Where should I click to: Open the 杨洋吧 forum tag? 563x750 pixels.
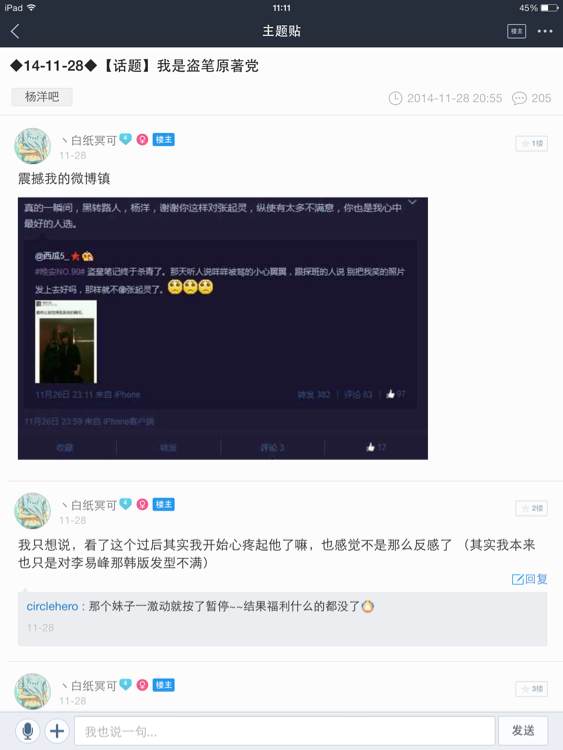(x=42, y=97)
